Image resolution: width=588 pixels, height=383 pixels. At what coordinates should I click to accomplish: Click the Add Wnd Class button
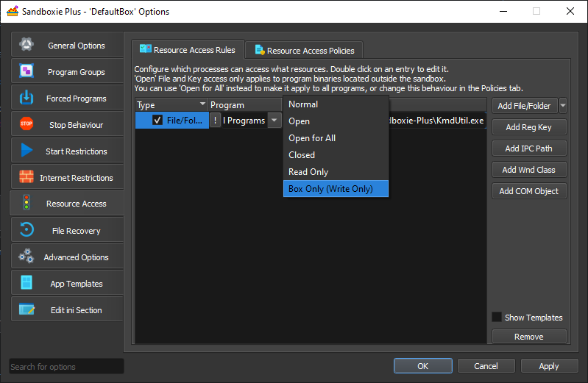point(528,170)
